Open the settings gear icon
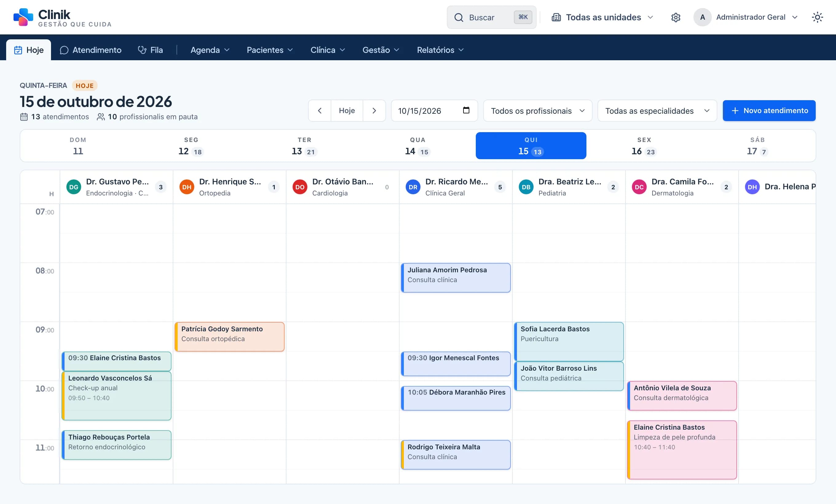The width and height of the screenshot is (836, 504). pyautogui.click(x=676, y=17)
